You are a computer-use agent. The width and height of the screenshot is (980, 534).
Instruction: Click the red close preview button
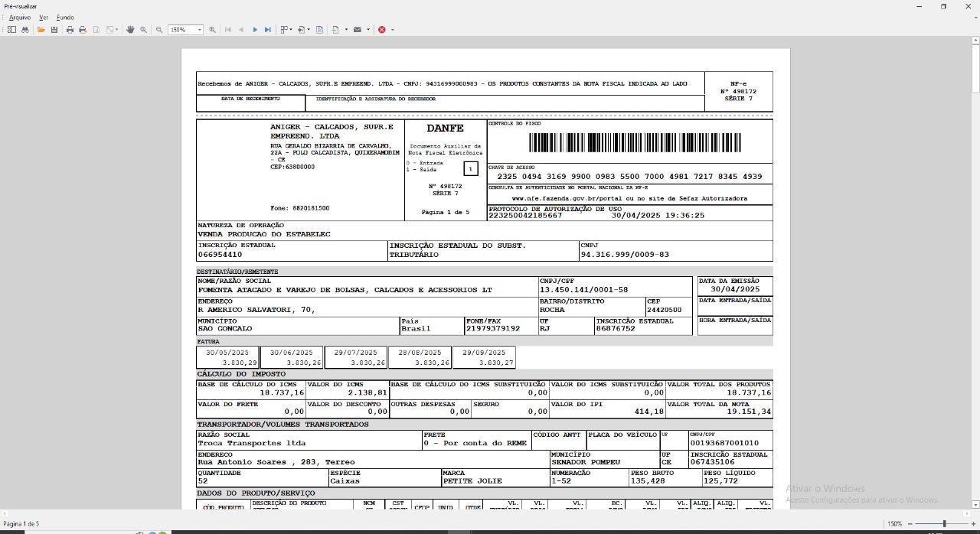point(381,30)
